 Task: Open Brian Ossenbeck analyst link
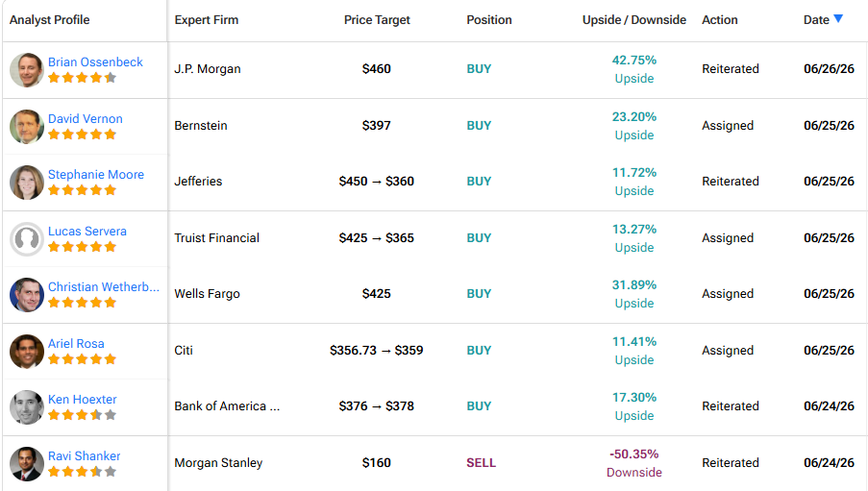95,62
